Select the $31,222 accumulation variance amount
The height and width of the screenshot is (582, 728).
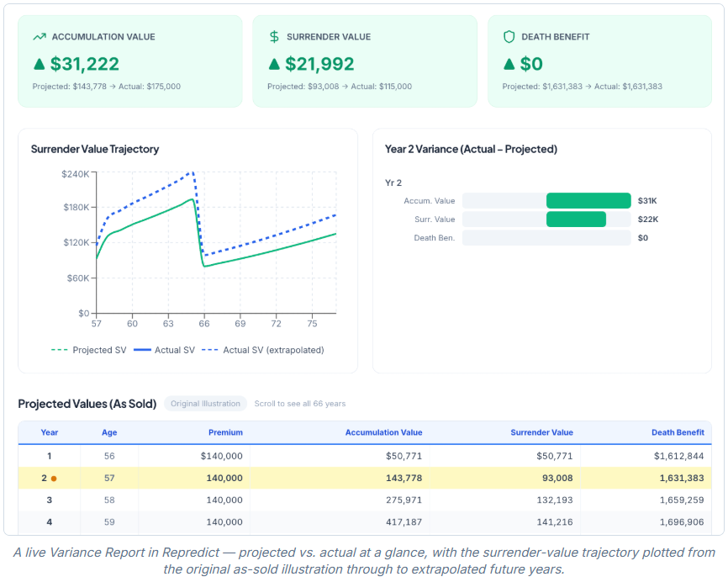[85, 64]
